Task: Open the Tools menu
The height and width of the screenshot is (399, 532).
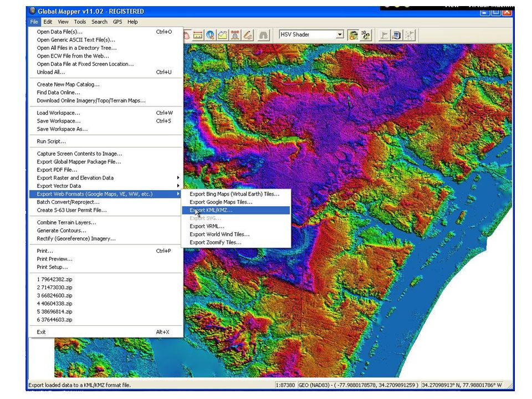Action: [x=80, y=22]
